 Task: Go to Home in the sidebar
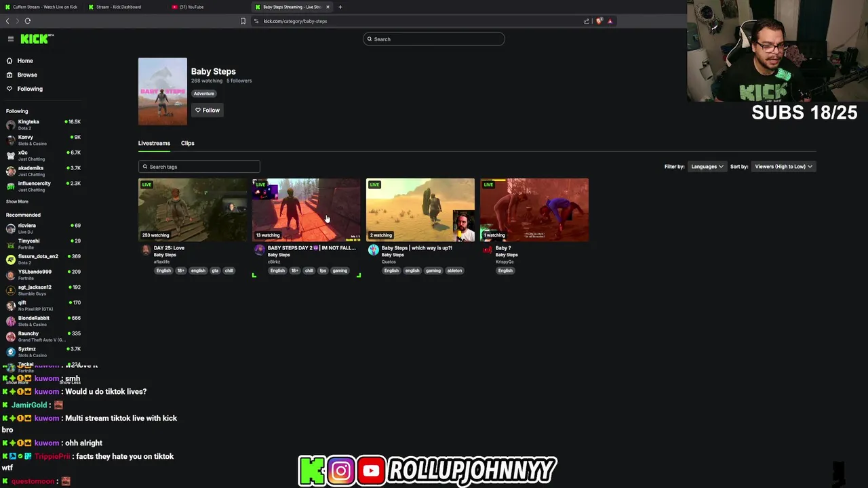tap(25, 61)
